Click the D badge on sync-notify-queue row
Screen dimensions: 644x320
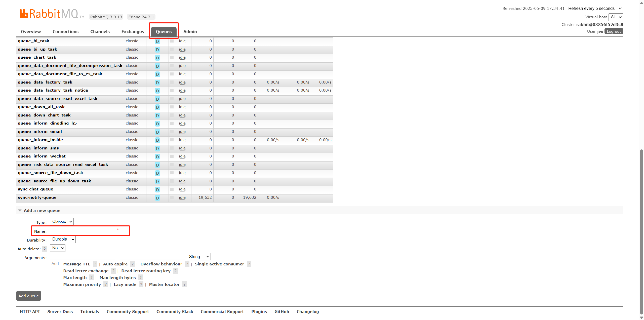pyautogui.click(x=157, y=198)
